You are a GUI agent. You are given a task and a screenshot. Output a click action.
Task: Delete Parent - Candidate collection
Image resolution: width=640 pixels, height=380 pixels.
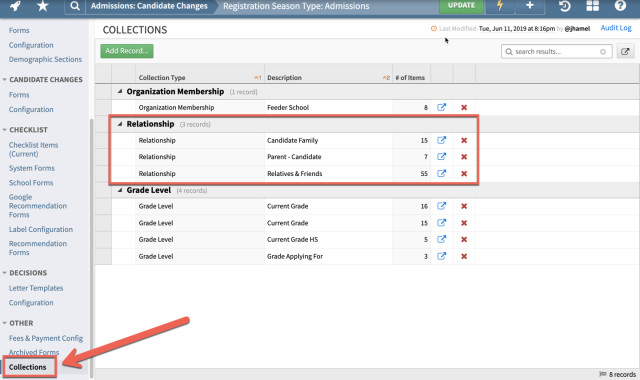coord(464,157)
